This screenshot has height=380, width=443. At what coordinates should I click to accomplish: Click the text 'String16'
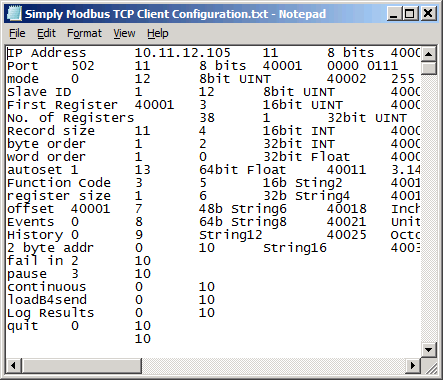pos(295,248)
